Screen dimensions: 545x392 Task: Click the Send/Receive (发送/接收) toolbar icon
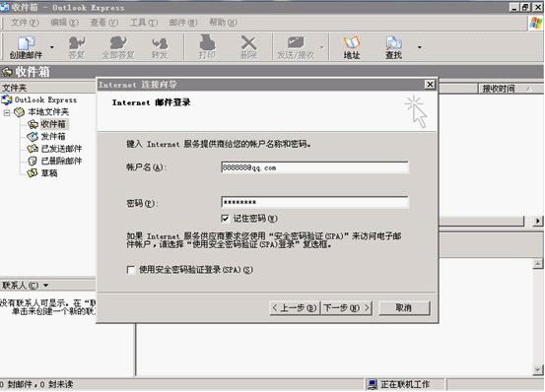click(296, 47)
